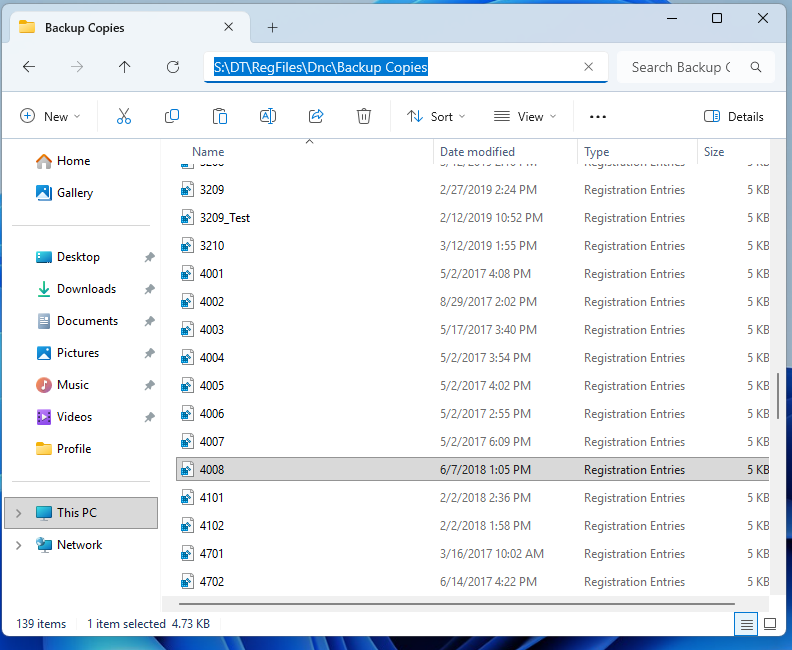Switch to large thumbnails view icon in status bar
Image resolution: width=792 pixels, height=650 pixels.
[770, 624]
